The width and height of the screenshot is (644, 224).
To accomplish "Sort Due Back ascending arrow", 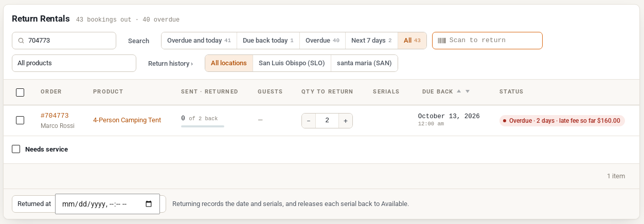I will [459, 91].
